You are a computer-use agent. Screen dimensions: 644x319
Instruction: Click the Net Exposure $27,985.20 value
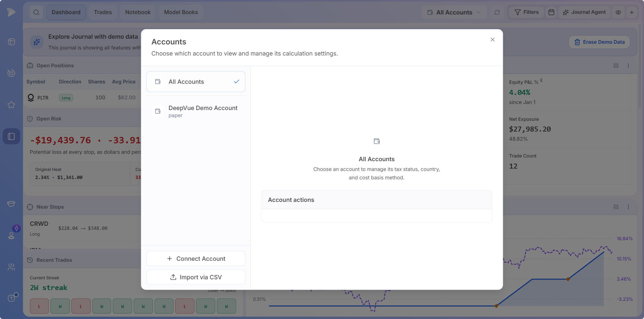click(x=530, y=129)
